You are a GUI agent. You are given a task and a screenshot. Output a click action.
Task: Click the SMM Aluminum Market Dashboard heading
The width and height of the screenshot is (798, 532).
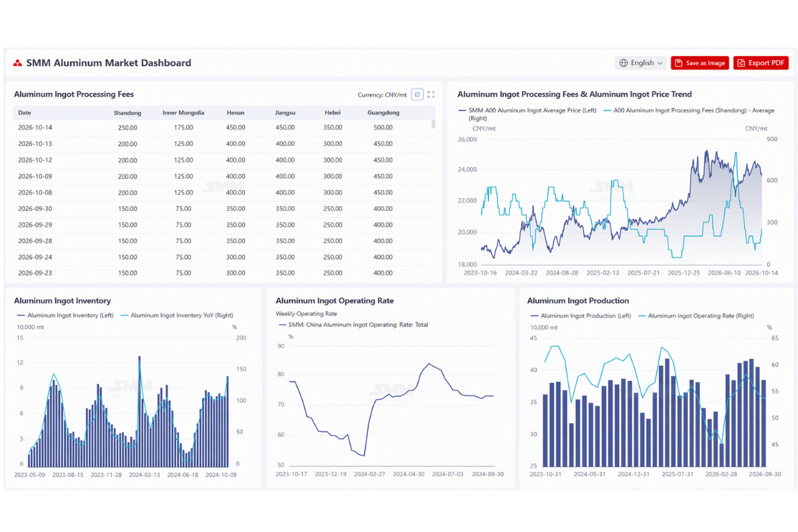(x=108, y=63)
